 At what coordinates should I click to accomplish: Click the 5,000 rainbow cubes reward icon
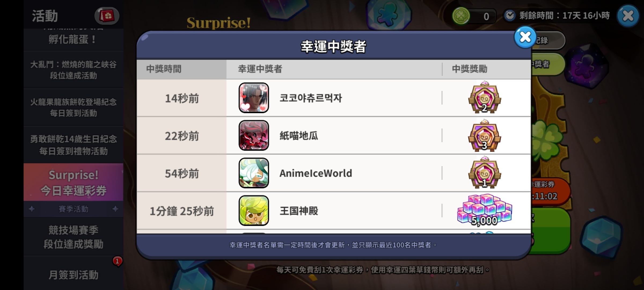pyautogui.click(x=484, y=210)
